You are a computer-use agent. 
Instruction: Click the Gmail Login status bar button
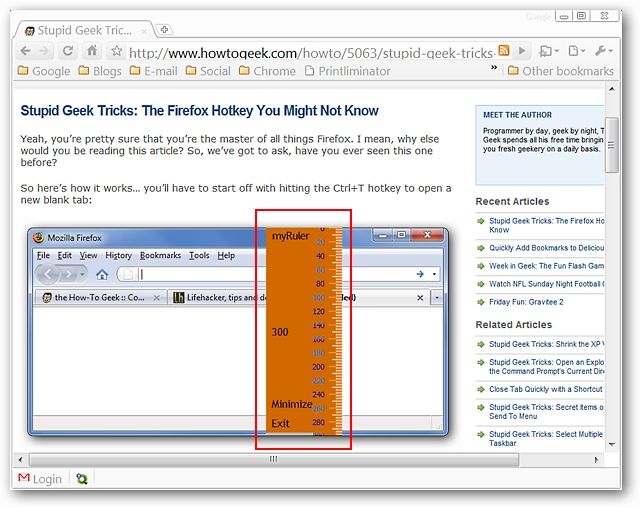pyautogui.click(x=40, y=479)
